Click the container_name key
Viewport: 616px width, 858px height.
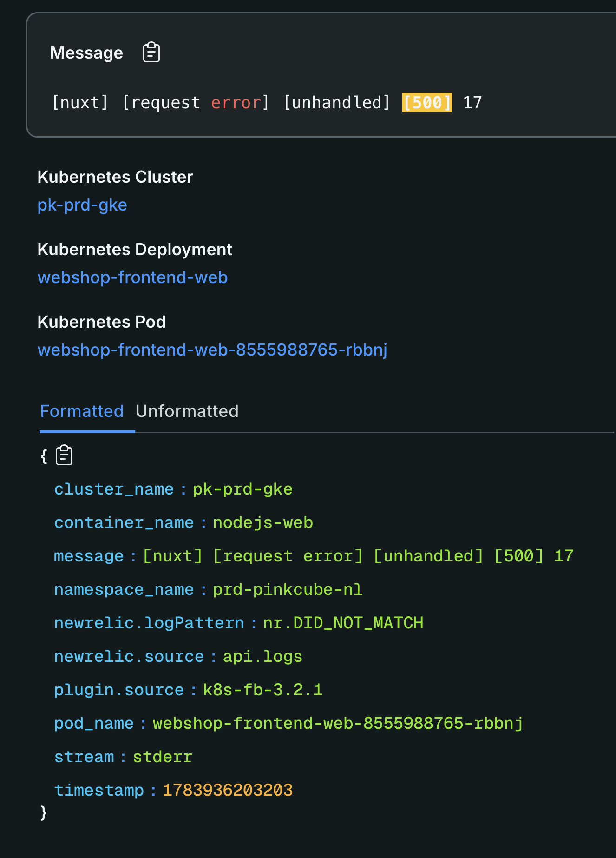124,523
